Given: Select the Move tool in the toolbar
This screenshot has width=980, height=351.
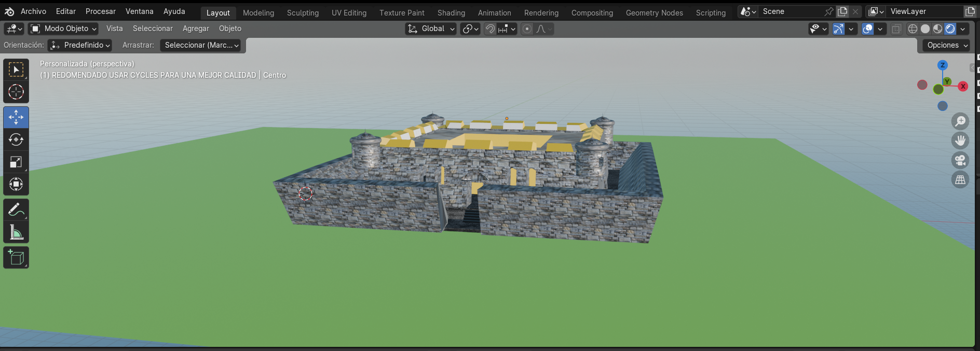Looking at the screenshot, I should (x=16, y=117).
